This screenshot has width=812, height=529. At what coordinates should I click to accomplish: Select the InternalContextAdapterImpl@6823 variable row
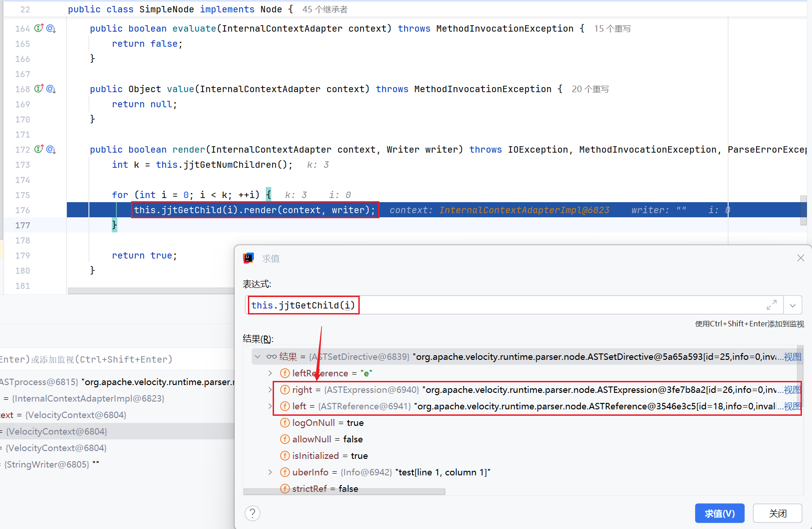(117, 398)
